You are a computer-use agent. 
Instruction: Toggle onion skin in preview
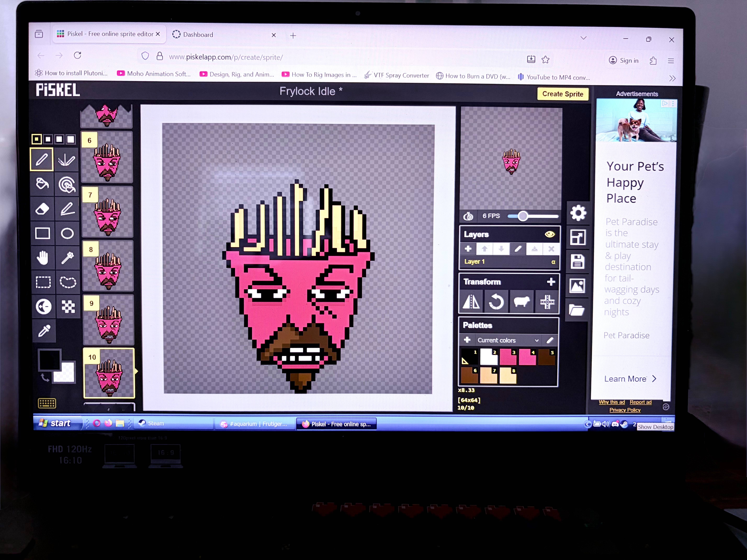click(468, 216)
